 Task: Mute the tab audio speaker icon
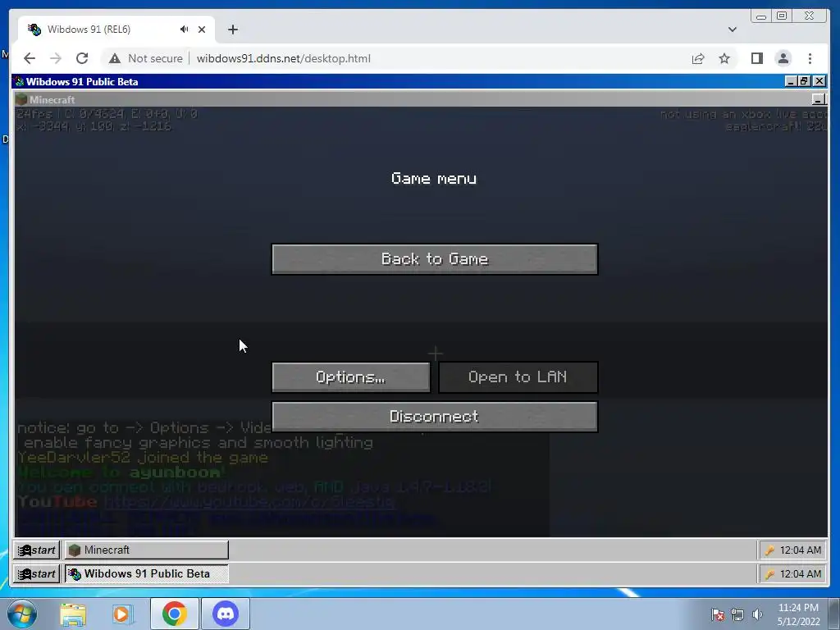click(x=184, y=30)
